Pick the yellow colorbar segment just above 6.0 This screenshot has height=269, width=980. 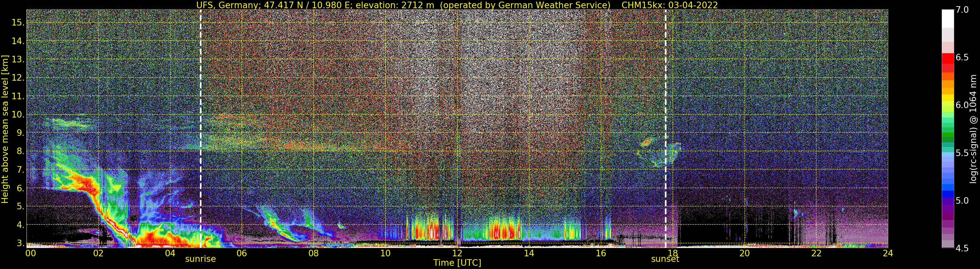pos(947,98)
